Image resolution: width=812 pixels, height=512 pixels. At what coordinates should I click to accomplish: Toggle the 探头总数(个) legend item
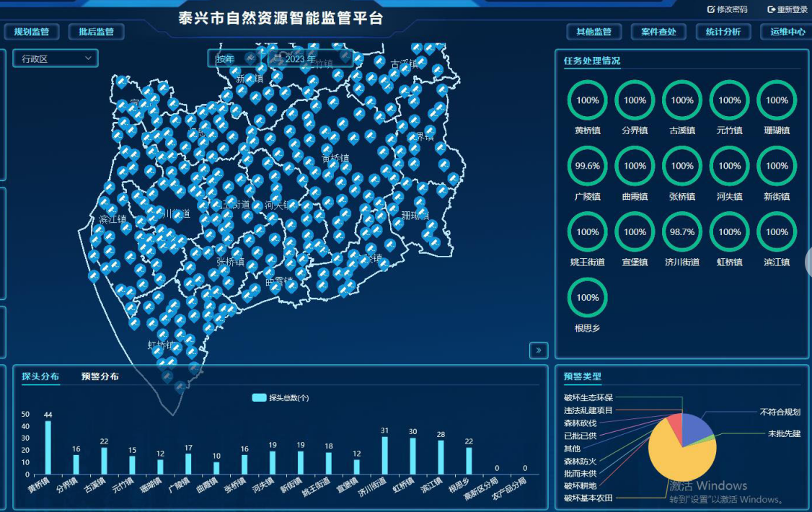[x=281, y=397]
